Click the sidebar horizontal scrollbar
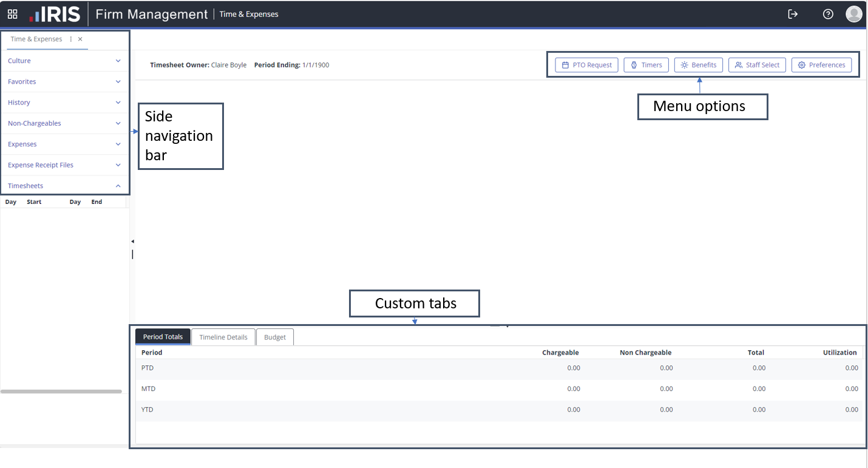This screenshot has height=468, width=868. point(61,392)
